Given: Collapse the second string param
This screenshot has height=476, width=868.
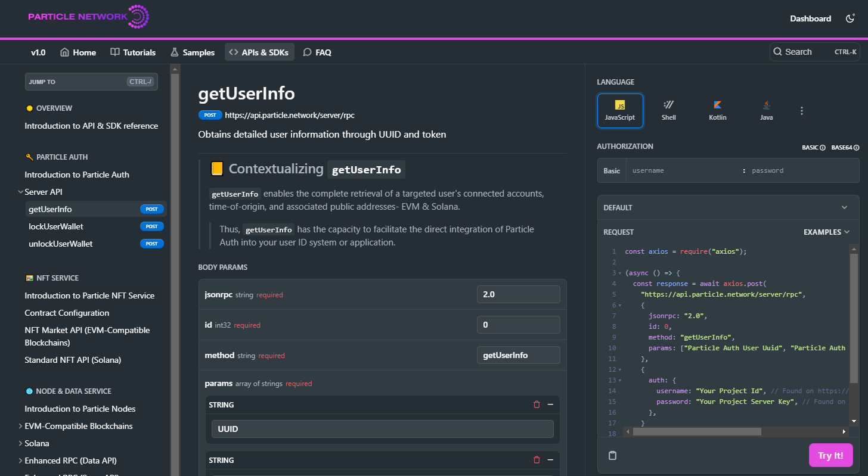Looking at the screenshot, I should point(550,460).
